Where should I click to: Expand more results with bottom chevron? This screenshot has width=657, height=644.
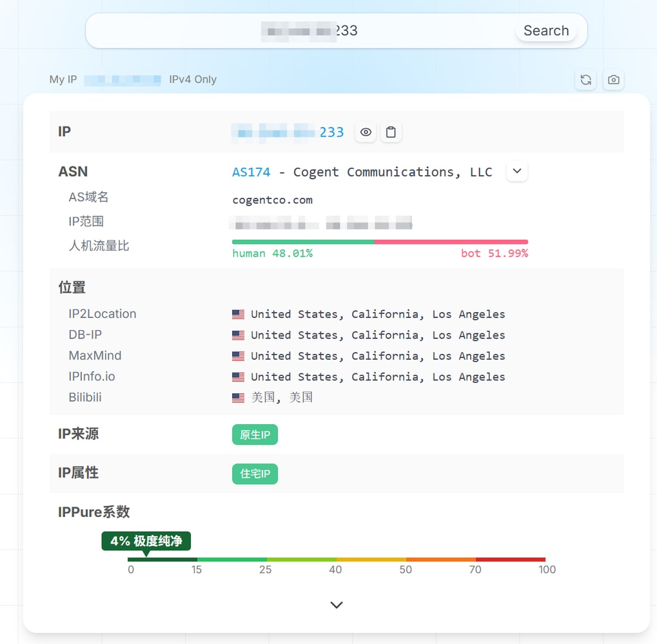point(336,605)
